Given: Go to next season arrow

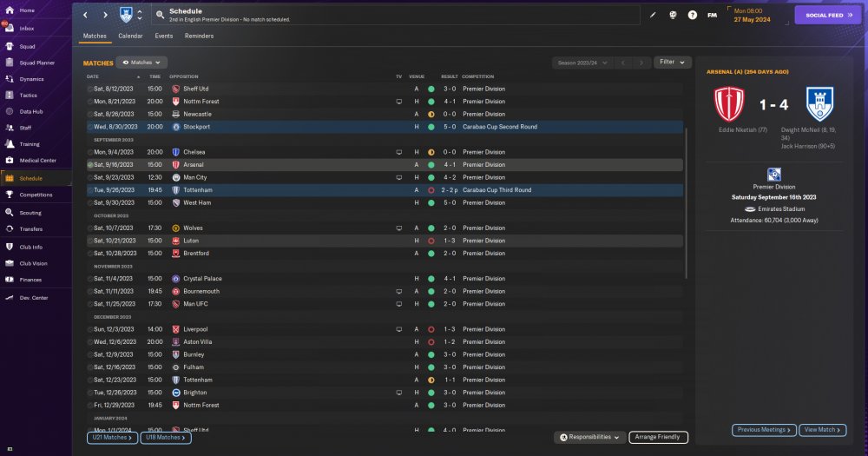Looking at the screenshot, I should pyautogui.click(x=641, y=63).
